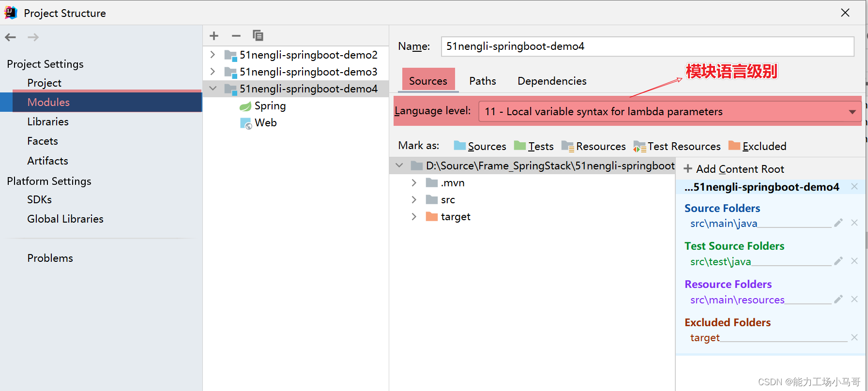Remove selected module with minus icon
Screen dimensions: 868x391
tap(236, 36)
